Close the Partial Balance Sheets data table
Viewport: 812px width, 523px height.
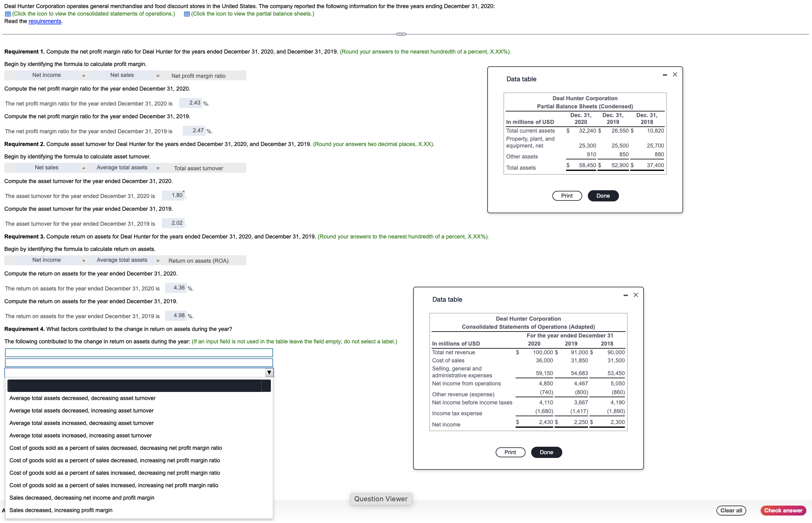[x=674, y=74]
